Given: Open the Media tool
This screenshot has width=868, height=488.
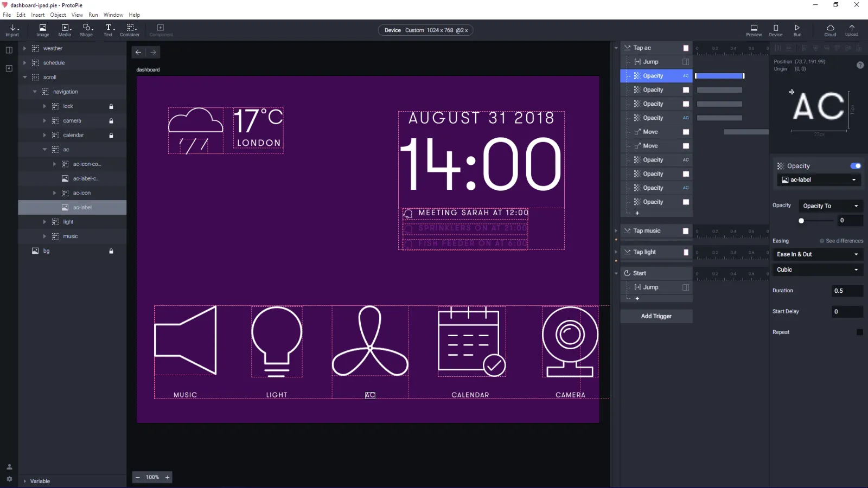Looking at the screenshot, I should point(65,30).
